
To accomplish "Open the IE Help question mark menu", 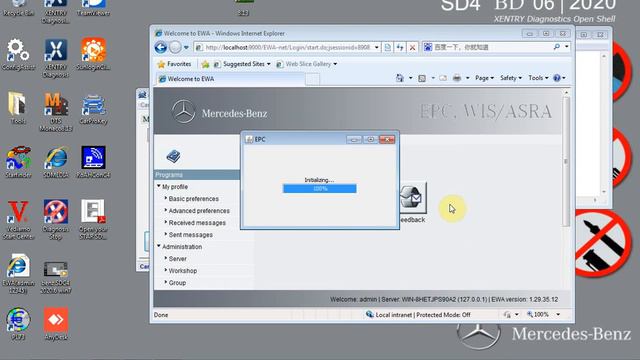I will (x=559, y=78).
